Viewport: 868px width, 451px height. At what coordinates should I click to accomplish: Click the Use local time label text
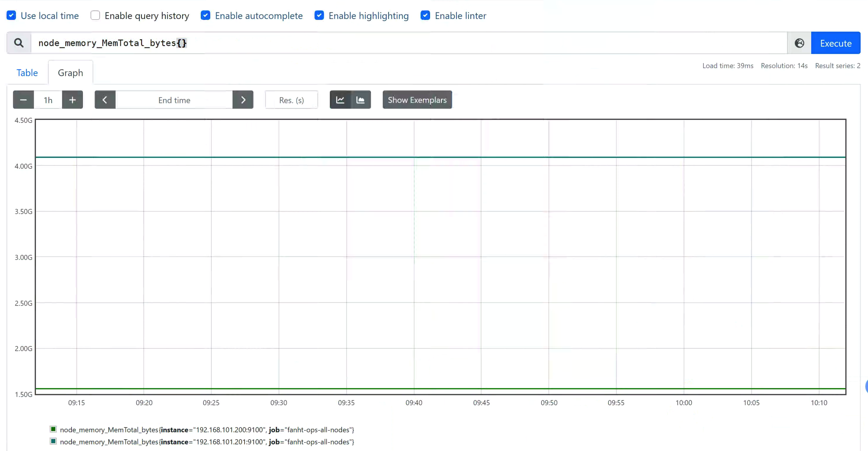[x=50, y=15]
